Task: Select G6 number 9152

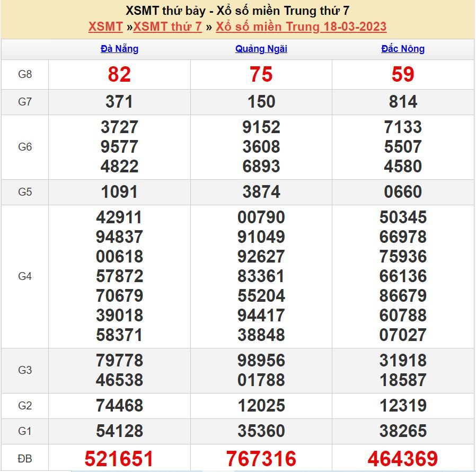Action: point(261,127)
